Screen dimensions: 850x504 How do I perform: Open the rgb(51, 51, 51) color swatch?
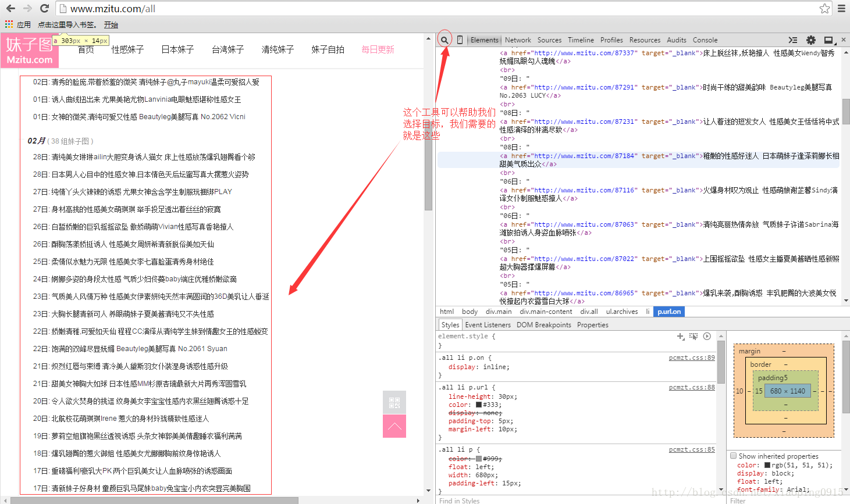(767, 465)
